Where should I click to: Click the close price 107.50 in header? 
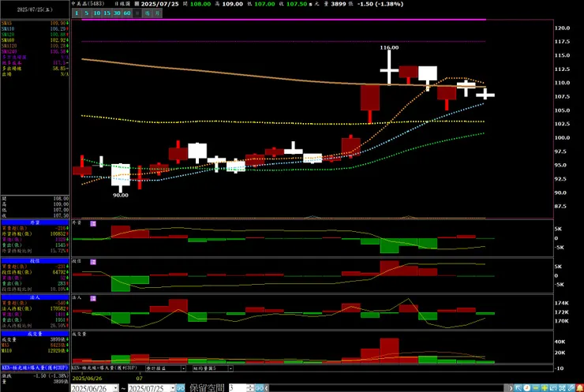[x=297, y=4]
